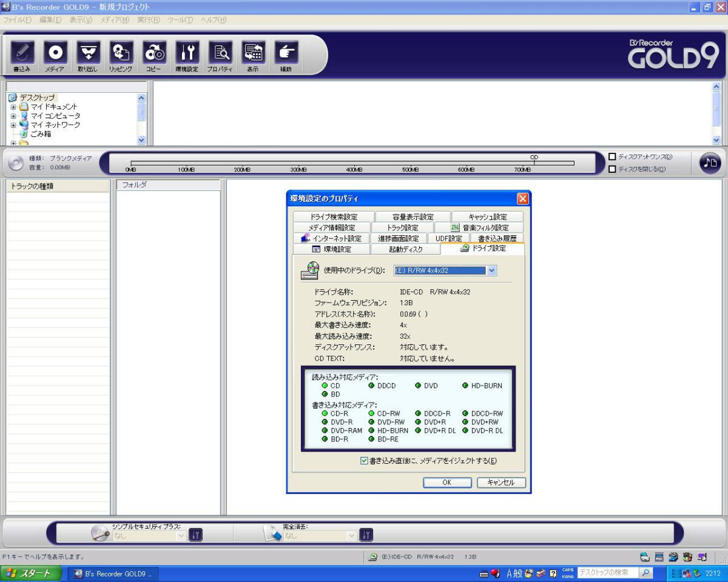The image size is (728, 582).
Task: Open settings icon beside 完全消去
Action: [x=366, y=535]
